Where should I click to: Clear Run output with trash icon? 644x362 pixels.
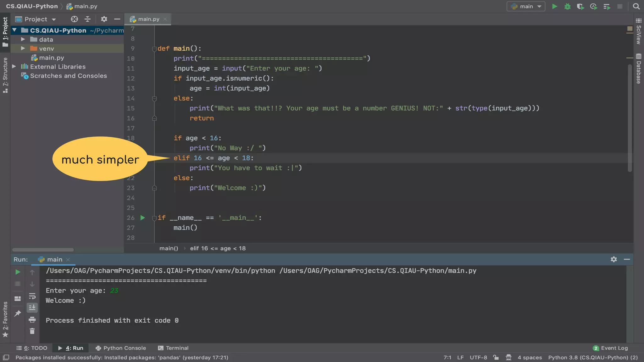click(32, 331)
